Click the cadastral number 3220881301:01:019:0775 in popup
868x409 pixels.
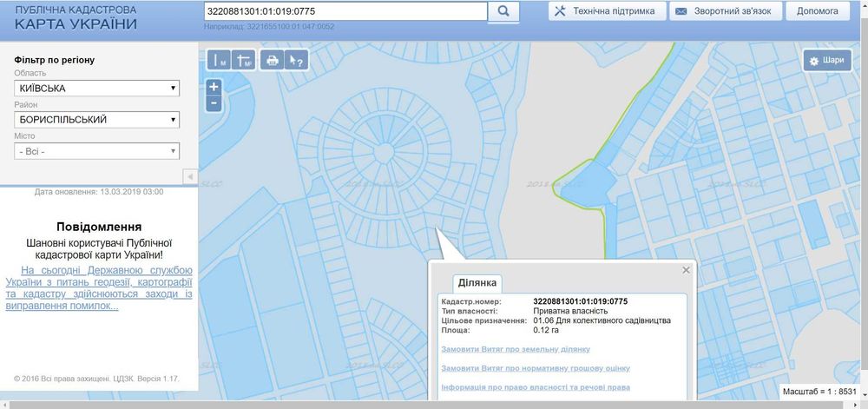pos(580,301)
